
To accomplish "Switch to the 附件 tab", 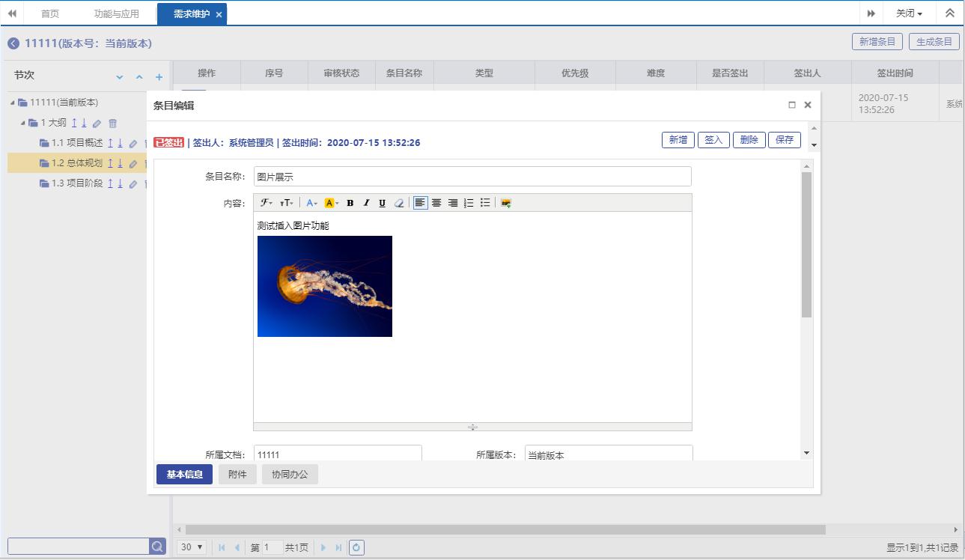I will 237,474.
